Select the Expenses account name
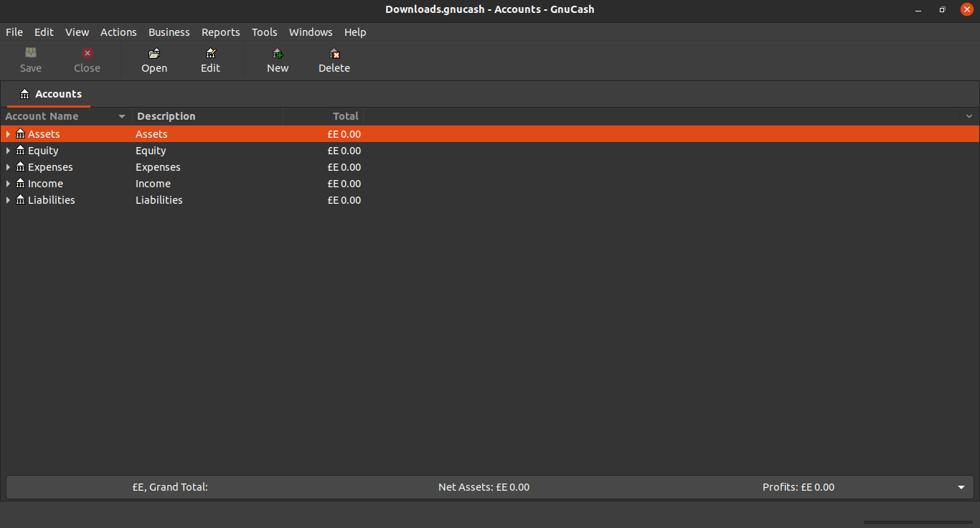Viewport: 980px width, 528px height. point(50,167)
